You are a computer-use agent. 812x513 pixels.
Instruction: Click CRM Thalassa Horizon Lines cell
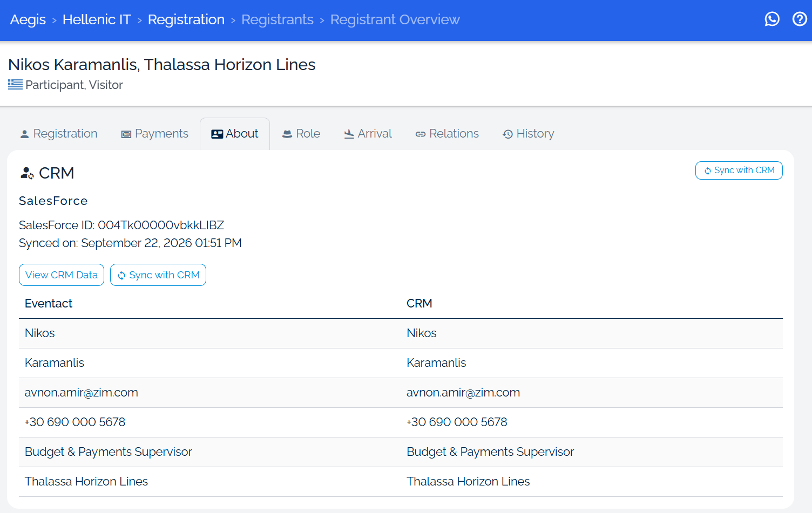(592, 482)
